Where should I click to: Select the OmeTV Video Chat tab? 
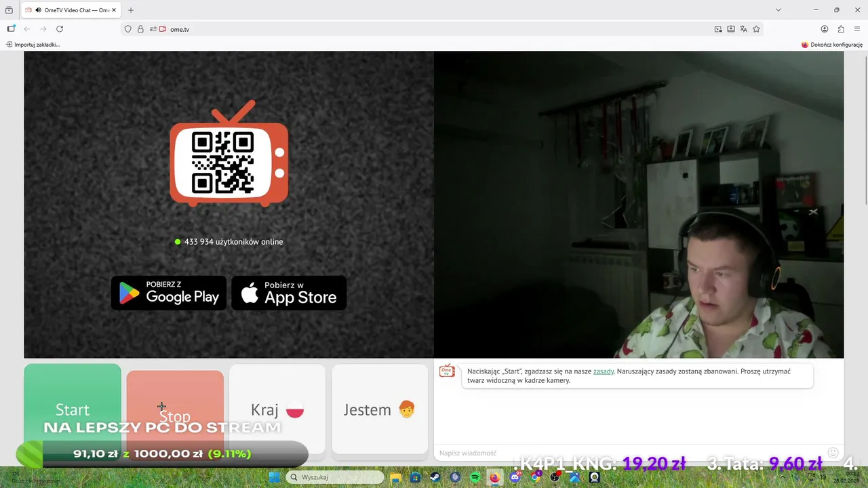[71, 10]
